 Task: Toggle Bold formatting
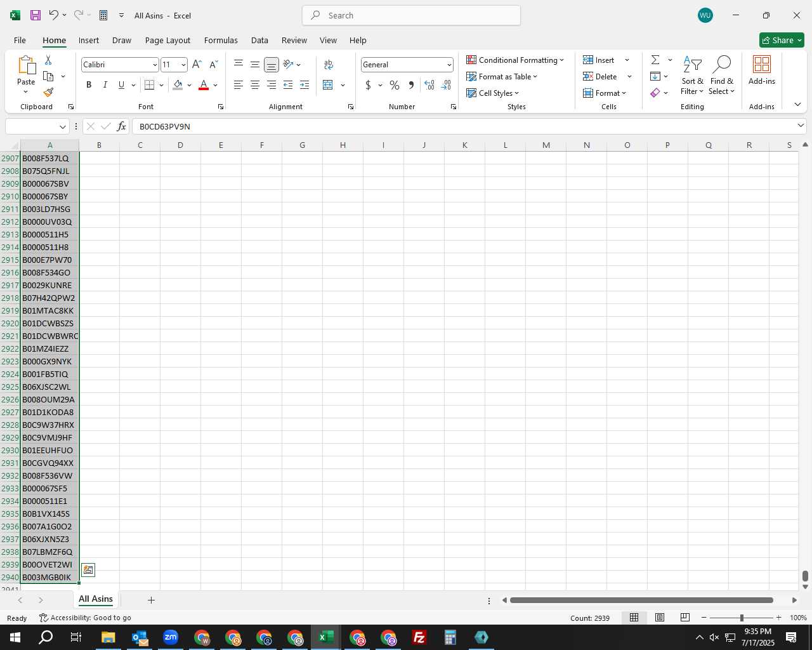(89, 85)
